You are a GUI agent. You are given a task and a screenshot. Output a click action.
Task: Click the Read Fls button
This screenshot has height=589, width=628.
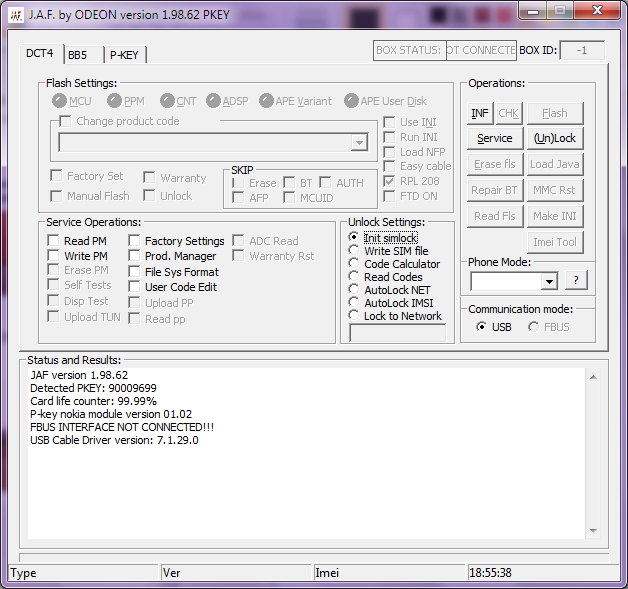click(495, 216)
